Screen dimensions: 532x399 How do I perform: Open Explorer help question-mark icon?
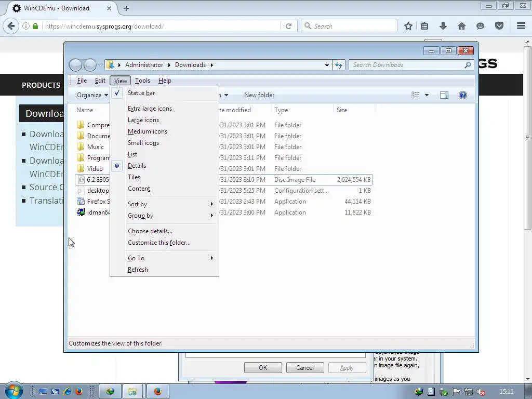tap(463, 95)
